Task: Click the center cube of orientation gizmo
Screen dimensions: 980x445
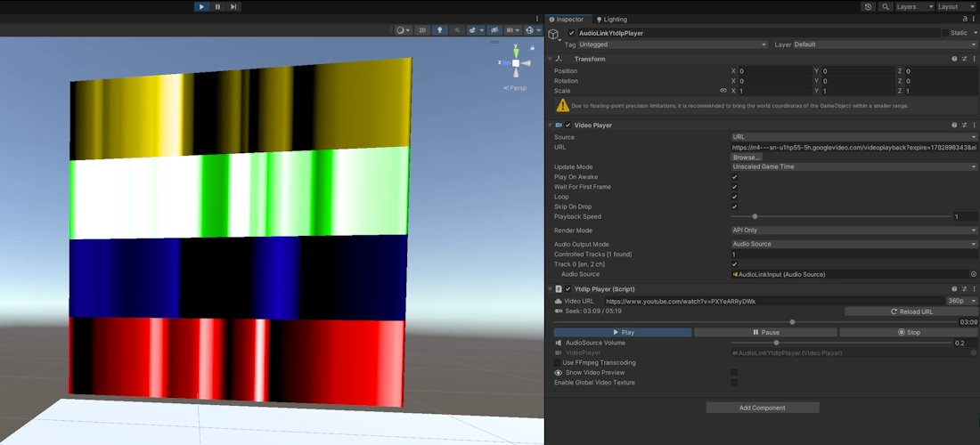Action: pyautogui.click(x=516, y=63)
